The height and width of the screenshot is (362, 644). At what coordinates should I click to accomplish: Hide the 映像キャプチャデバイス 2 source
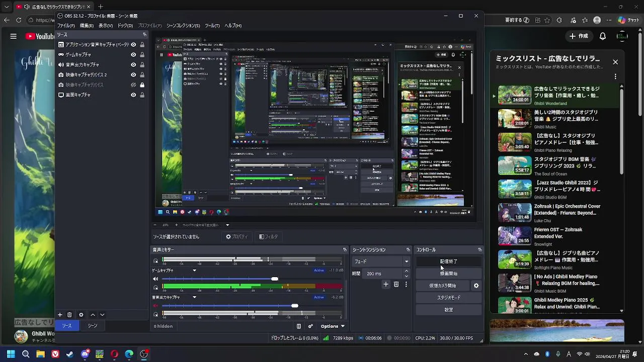coord(133,75)
